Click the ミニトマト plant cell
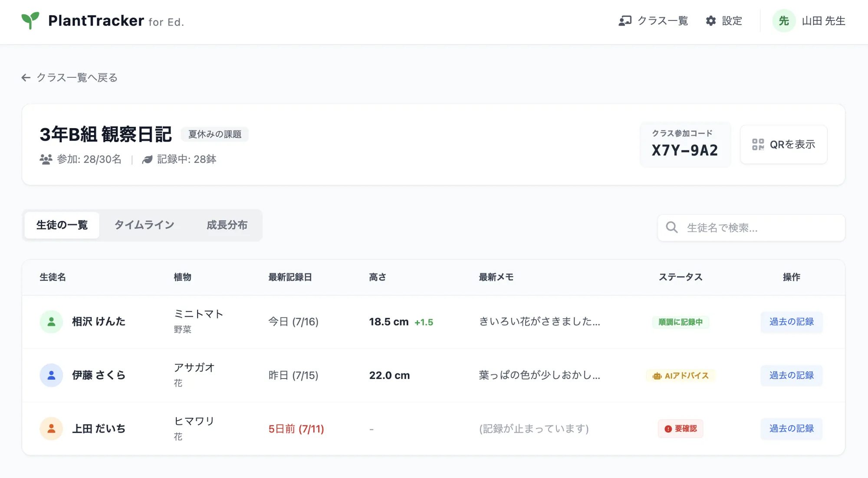Viewport: 868px width, 478px height. pyautogui.click(x=198, y=321)
